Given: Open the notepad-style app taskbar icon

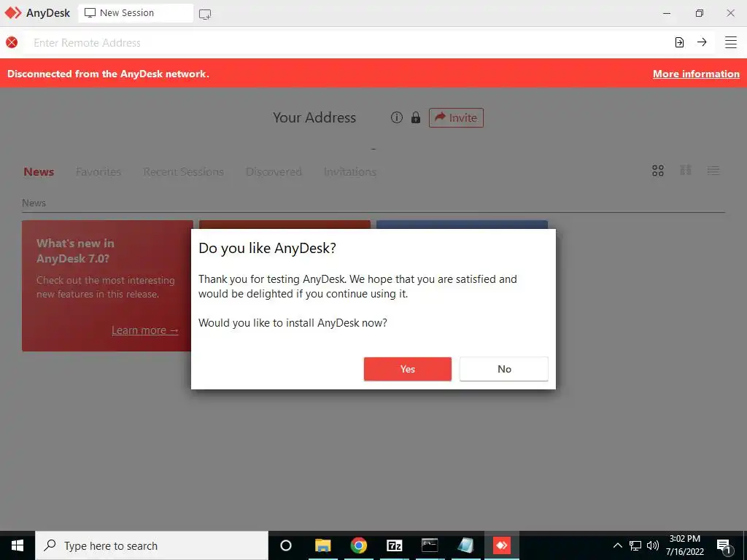Looking at the screenshot, I should [465, 545].
